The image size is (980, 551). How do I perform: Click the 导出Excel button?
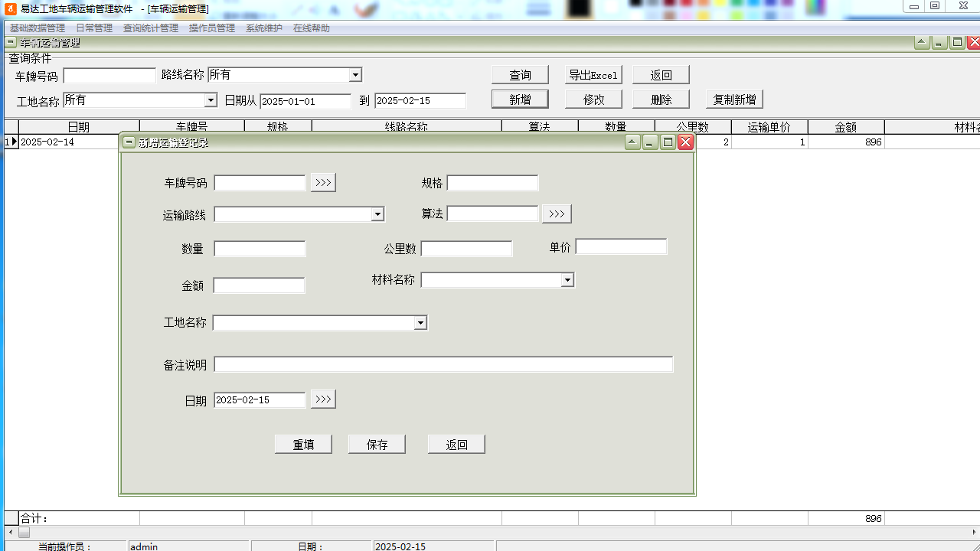click(593, 75)
